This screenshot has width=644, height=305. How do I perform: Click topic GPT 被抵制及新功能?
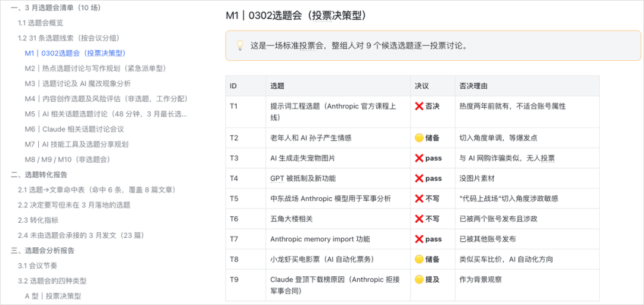coord(303,178)
